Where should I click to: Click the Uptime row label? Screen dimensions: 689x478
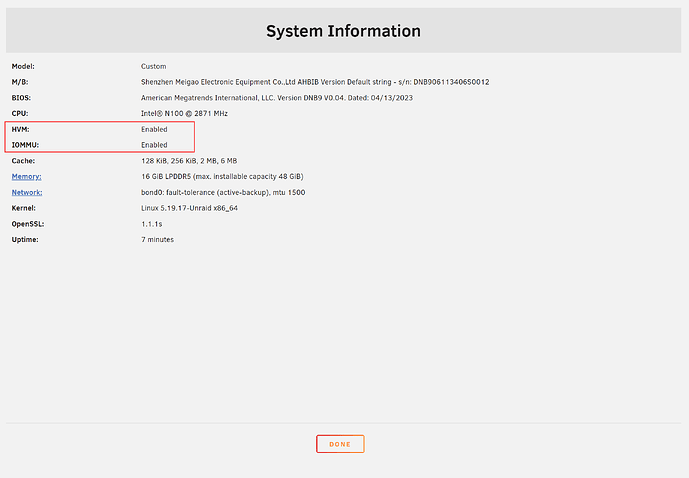coord(25,240)
